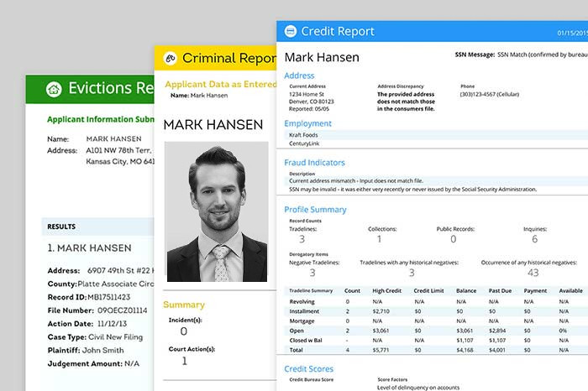The image size is (588, 391).
Task: Select the Kraft Foods employment row
Action: click(x=305, y=134)
